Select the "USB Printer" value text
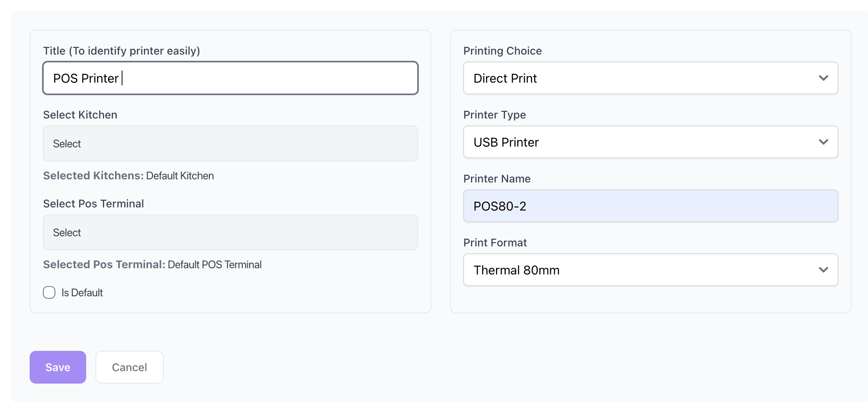Screen dimensions: 868x407 (506, 142)
